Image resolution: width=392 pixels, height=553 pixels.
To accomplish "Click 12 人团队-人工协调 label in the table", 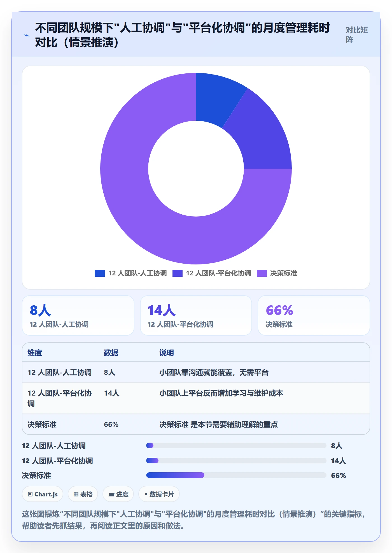I will click(x=59, y=372).
